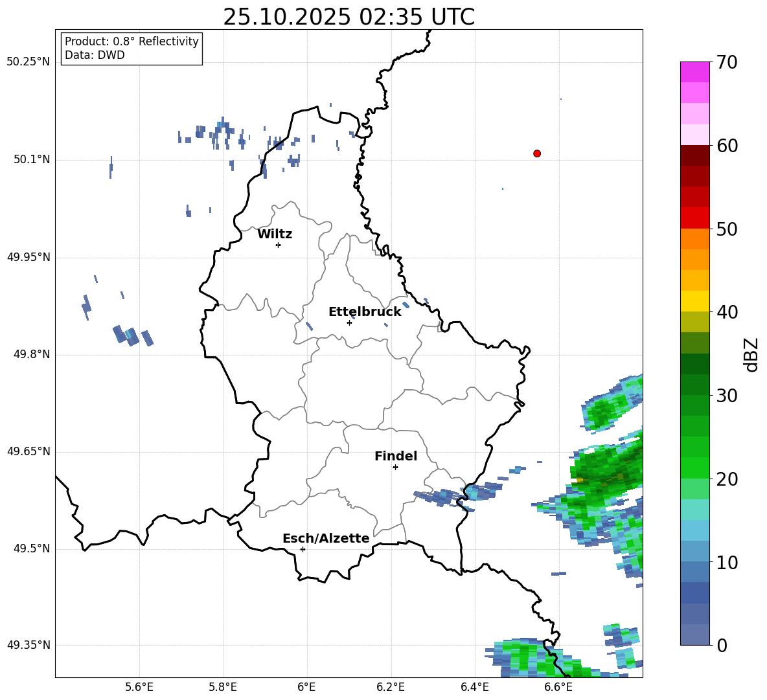767x700 pixels.
Task: Click the 49.5°N latitude tick label
Action: (29, 548)
